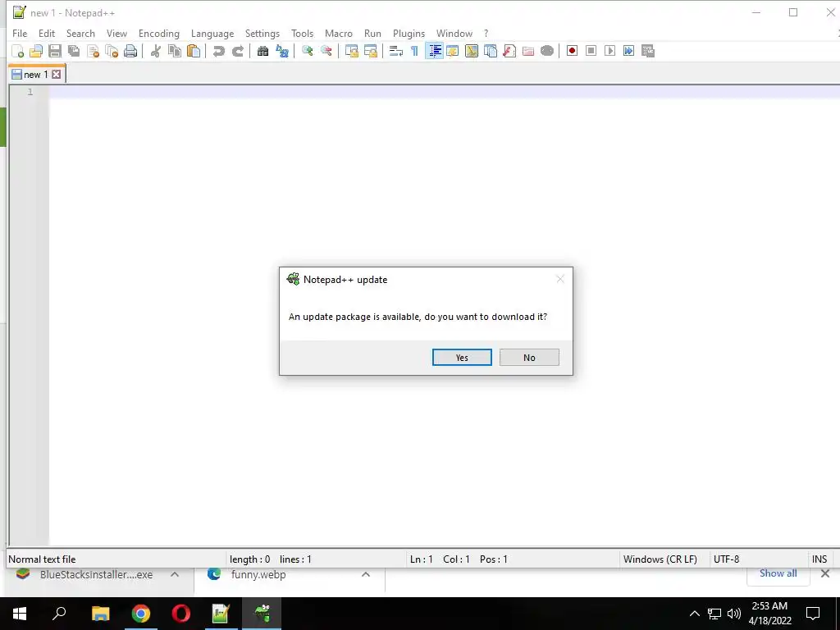Open Document List panel from the toolbar
This screenshot has width=840, height=630.
click(491, 51)
